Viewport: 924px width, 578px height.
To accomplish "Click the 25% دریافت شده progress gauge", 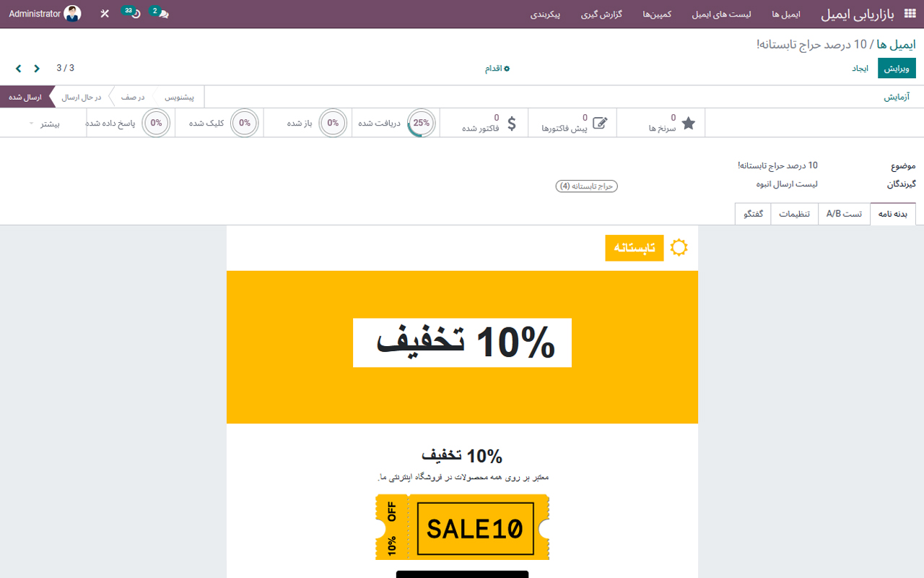I will click(421, 123).
